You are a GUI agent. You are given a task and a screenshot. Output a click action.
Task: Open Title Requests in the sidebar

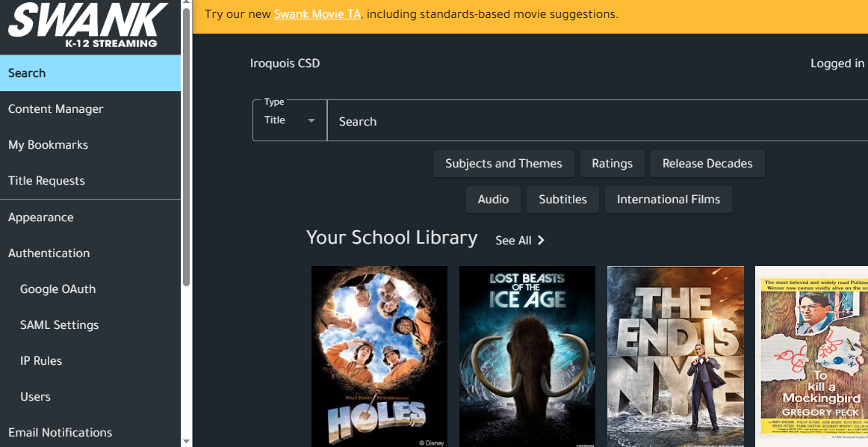coord(90,181)
